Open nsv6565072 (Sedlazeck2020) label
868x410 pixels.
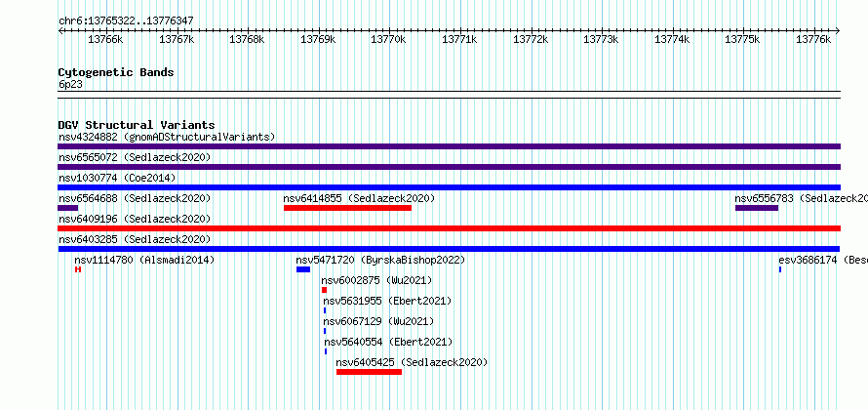click(x=135, y=157)
